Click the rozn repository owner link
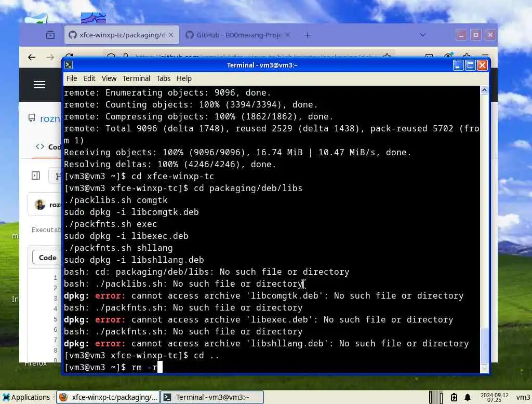The height and width of the screenshot is (404, 532). [50, 118]
